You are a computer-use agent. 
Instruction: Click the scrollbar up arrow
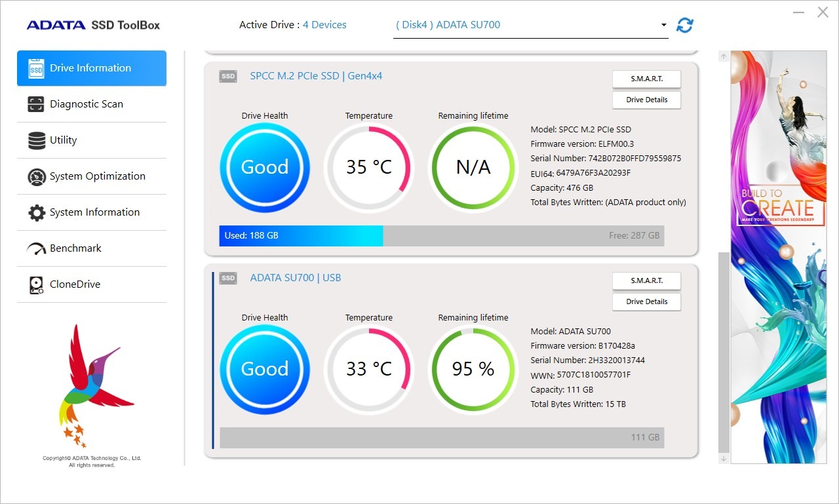coord(724,57)
